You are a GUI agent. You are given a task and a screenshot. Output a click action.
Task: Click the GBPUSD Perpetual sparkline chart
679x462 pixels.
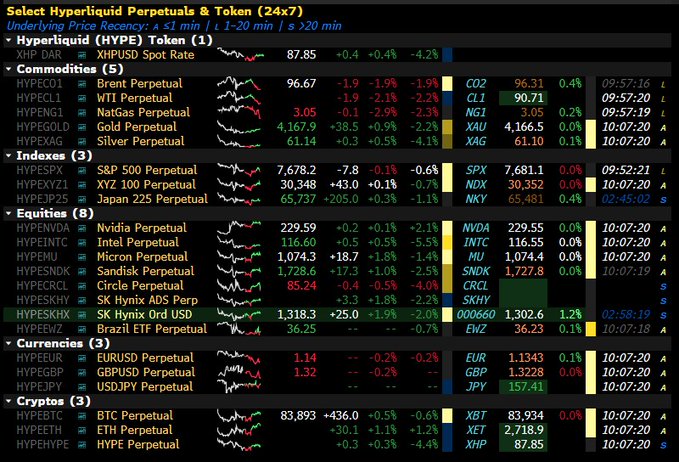click(239, 372)
